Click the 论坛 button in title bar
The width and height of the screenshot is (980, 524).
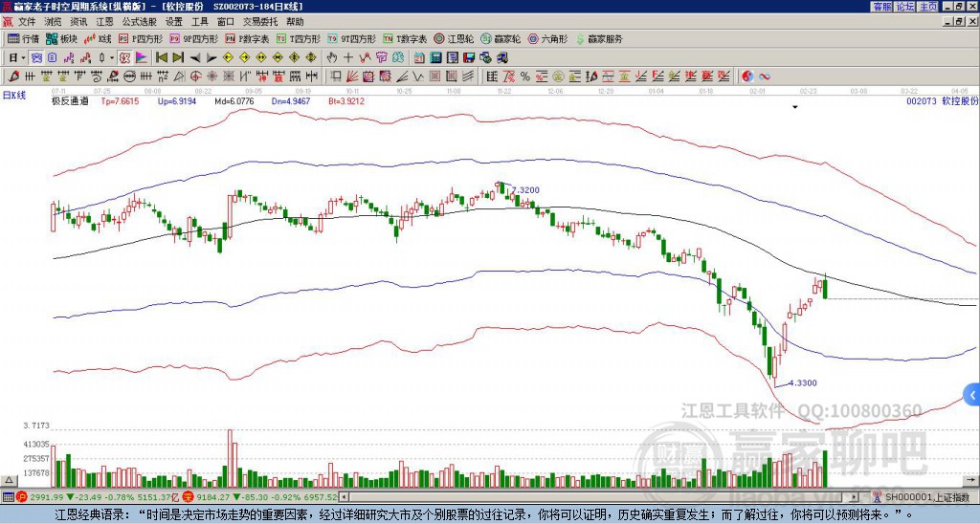905,7
